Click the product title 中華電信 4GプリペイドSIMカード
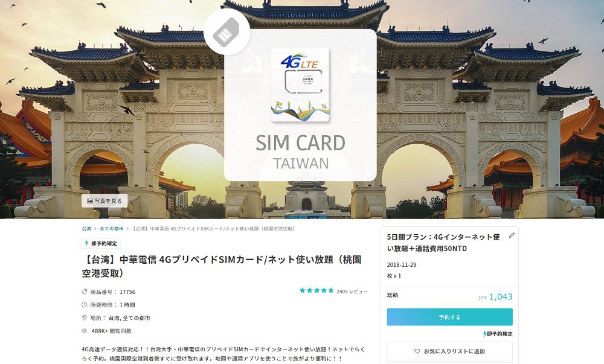 (222, 266)
